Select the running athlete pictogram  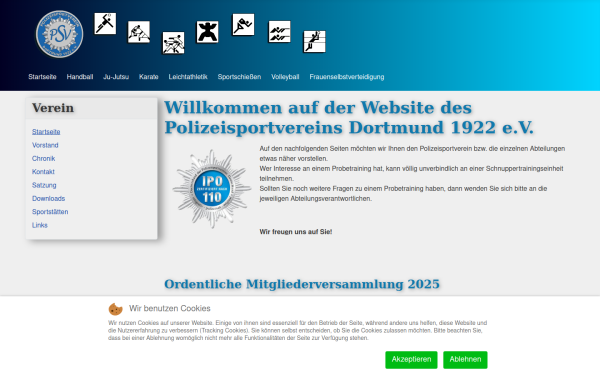pos(243,24)
